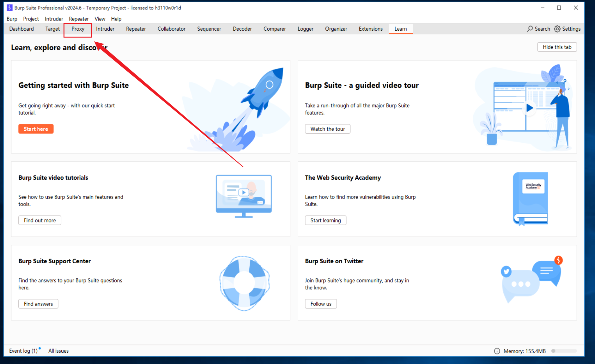
Task: Minimize the Burp Suite window
Action: pos(543,8)
